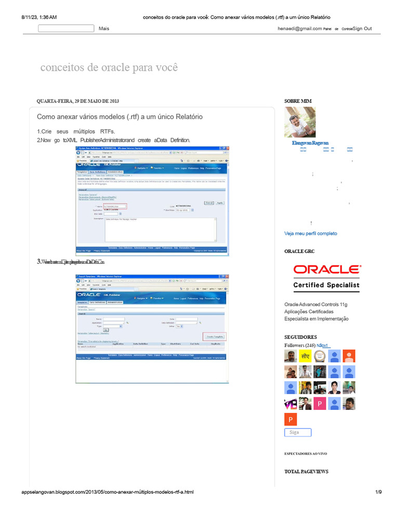Open the orange silhouette follower avatar

349,356
